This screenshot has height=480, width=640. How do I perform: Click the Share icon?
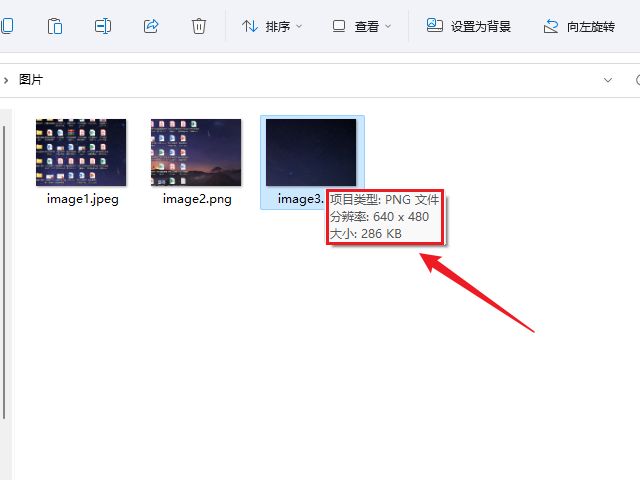(x=151, y=26)
